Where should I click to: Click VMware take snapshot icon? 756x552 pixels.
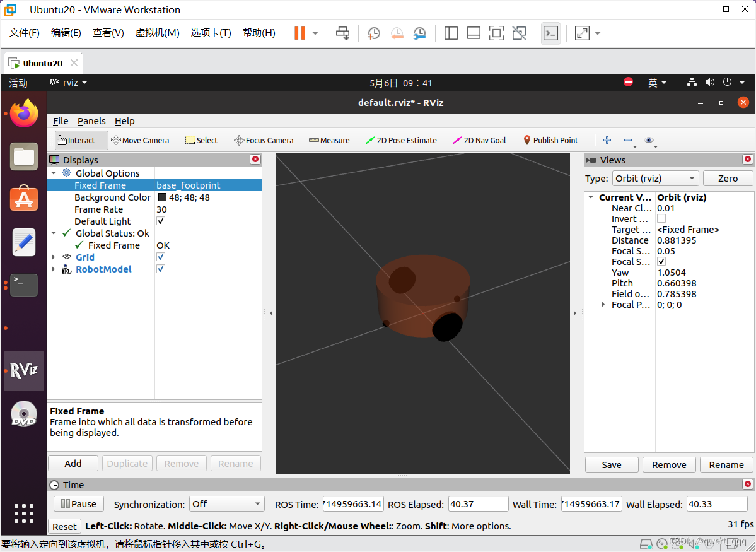click(x=374, y=33)
